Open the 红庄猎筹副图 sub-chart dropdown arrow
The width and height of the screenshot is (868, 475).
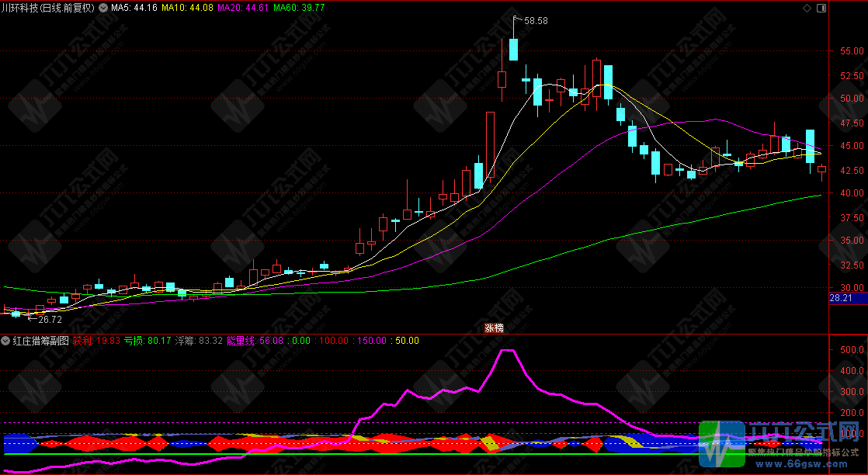tap(6, 341)
